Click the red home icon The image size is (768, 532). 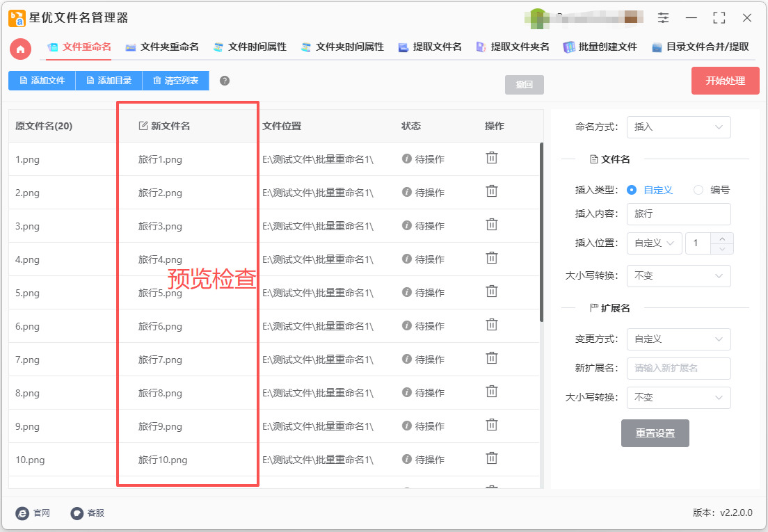click(20, 49)
